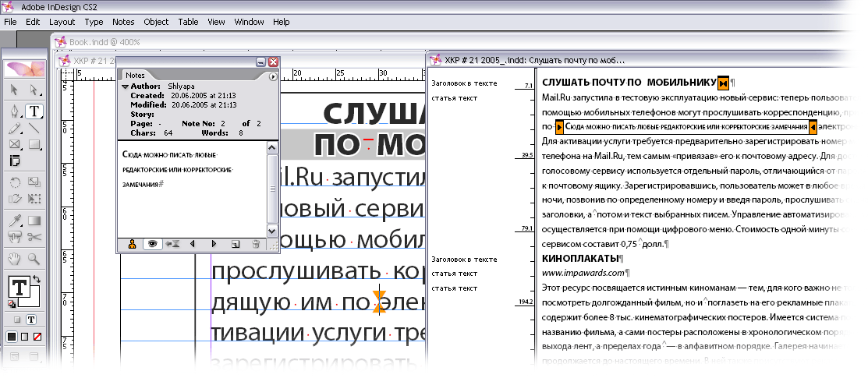Create a new note in Notes panel
Image resolution: width=868 pixels, height=385 pixels.
point(236,244)
